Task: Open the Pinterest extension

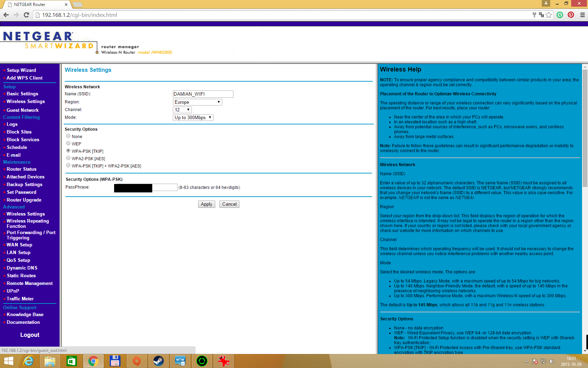Action: coord(571,15)
